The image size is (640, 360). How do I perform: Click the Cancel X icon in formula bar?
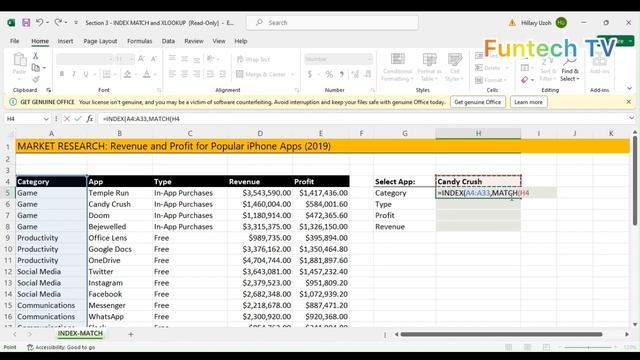(x=67, y=119)
